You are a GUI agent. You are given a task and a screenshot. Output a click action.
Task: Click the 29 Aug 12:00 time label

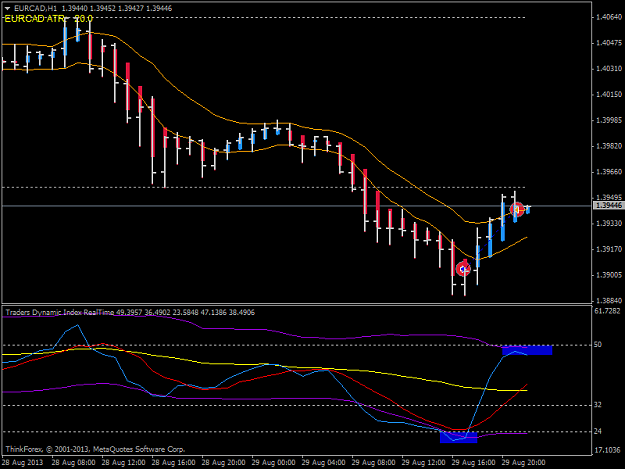(423, 463)
